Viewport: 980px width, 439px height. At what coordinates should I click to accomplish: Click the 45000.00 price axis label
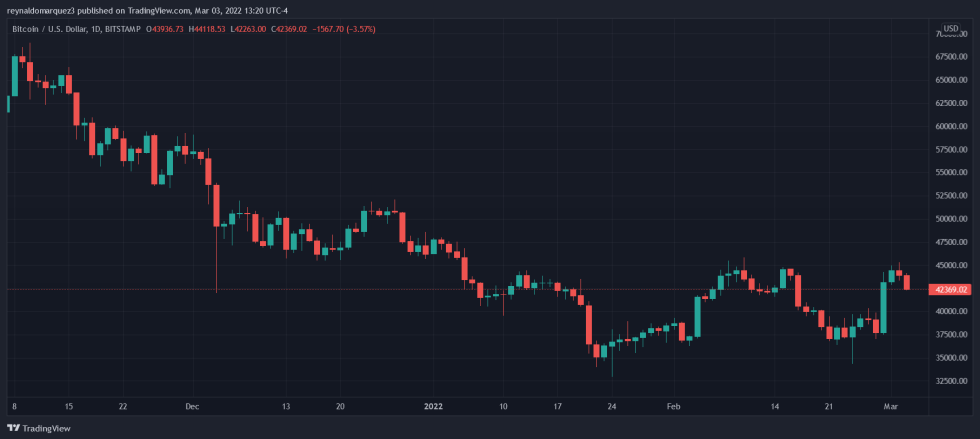click(951, 265)
